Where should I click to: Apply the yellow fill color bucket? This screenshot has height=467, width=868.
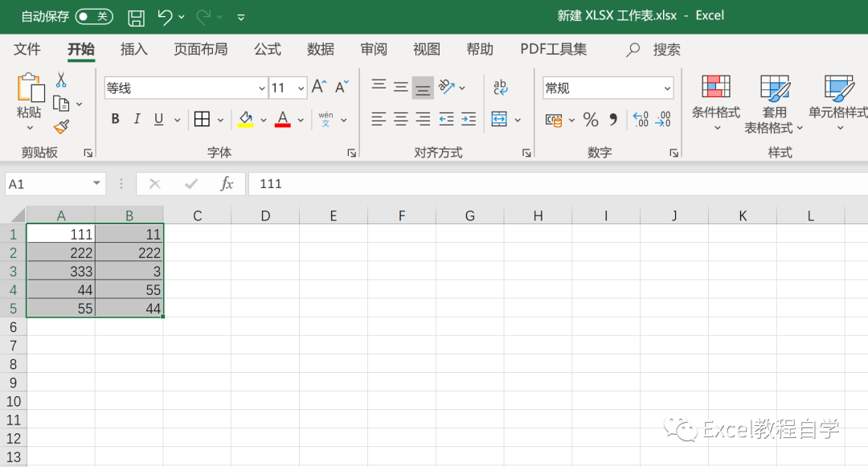click(246, 119)
